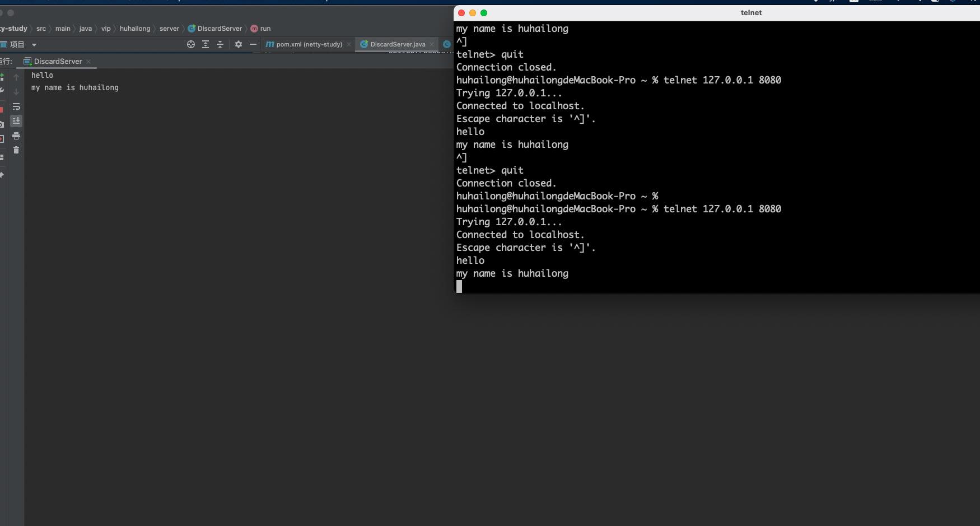The image size is (980, 526).
Task: Click the run method breadcrumb
Action: [x=261, y=29]
